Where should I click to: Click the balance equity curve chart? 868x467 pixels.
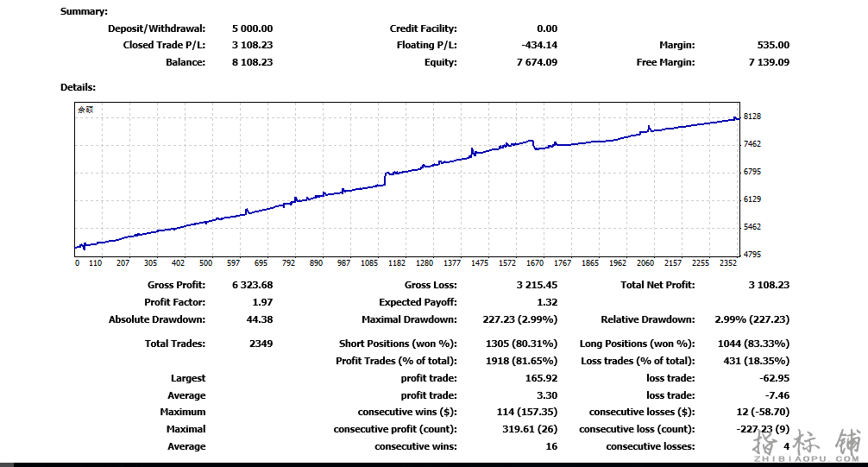[407, 179]
